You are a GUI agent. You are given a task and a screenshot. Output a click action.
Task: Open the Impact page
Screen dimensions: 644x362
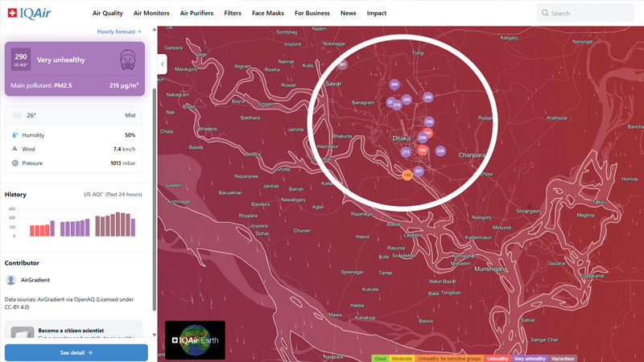tap(377, 13)
